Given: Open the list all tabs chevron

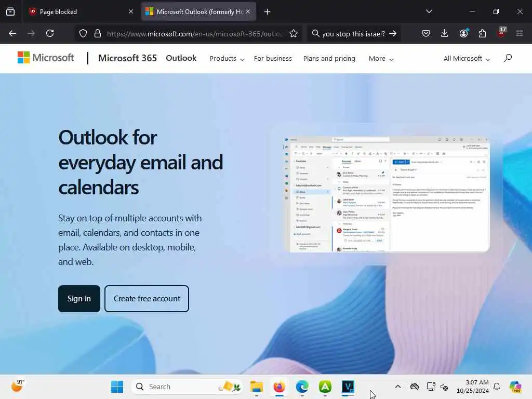Looking at the screenshot, I should coord(429,11).
